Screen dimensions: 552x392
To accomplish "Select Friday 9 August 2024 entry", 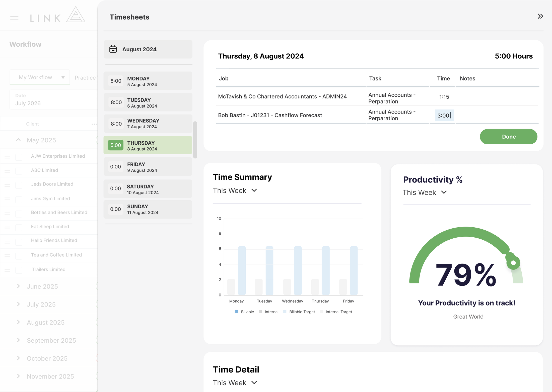I will pos(148,167).
